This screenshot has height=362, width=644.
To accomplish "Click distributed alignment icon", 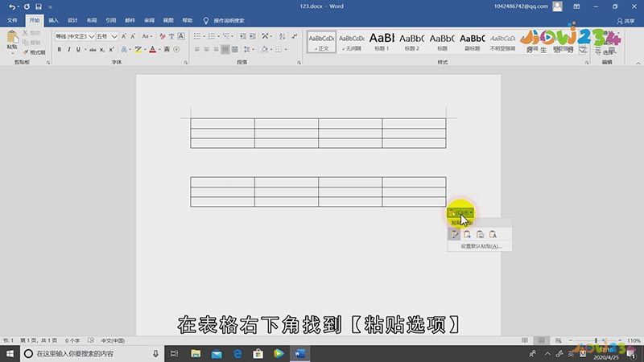I will pos(234,50).
